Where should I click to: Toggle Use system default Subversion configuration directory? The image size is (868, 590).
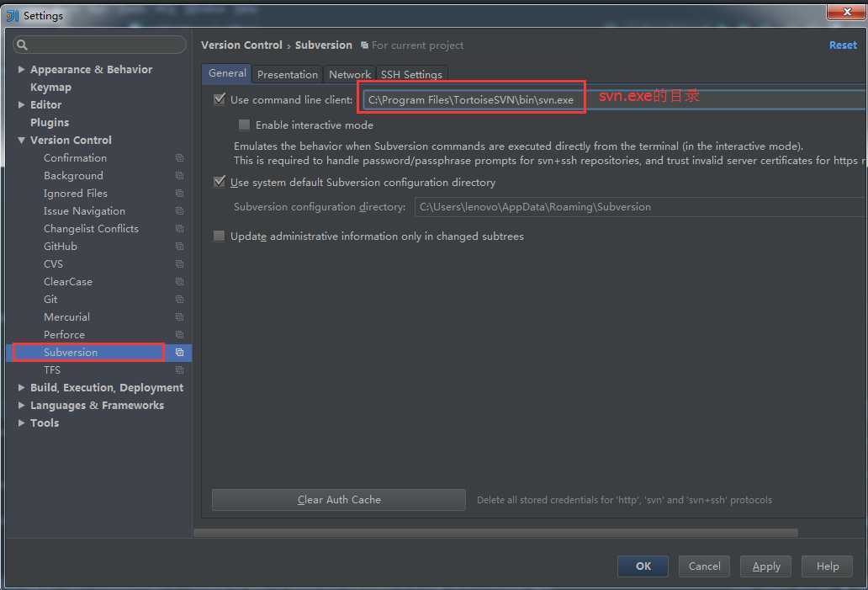click(220, 182)
